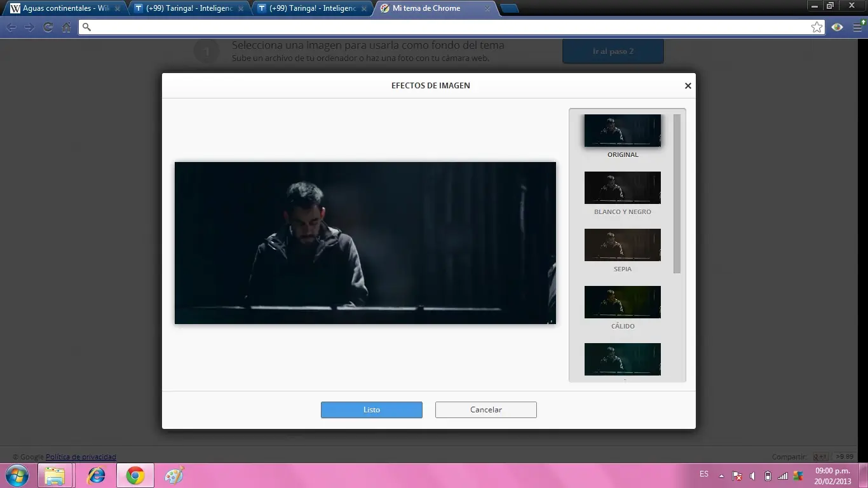
Task: Click the effects list scrollbar
Action: (x=677, y=194)
